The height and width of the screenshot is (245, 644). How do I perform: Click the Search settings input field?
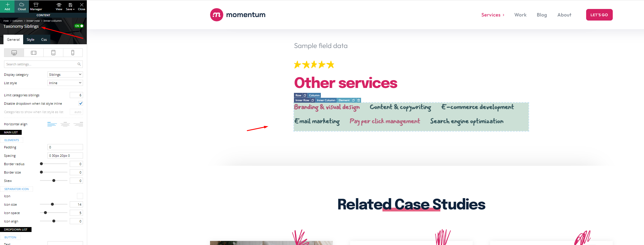[43, 64]
